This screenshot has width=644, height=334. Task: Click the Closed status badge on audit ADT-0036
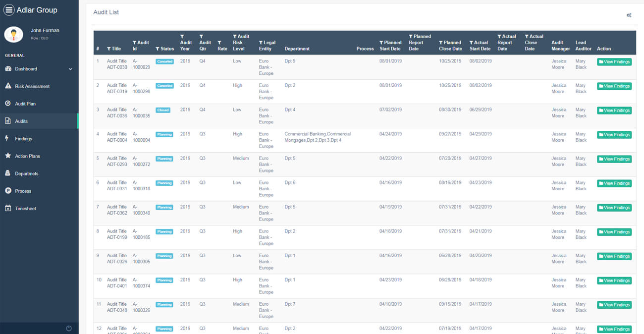point(163,110)
